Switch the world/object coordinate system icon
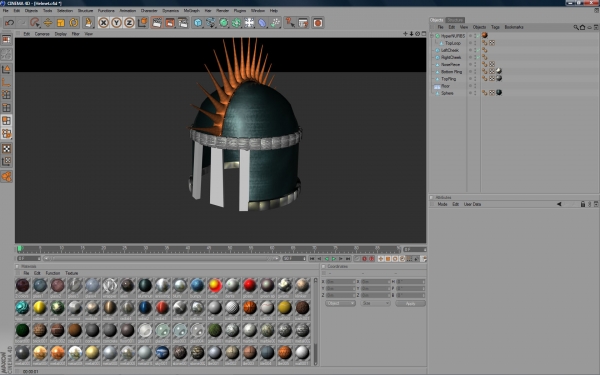This screenshot has width=600, height=375. tap(143, 23)
